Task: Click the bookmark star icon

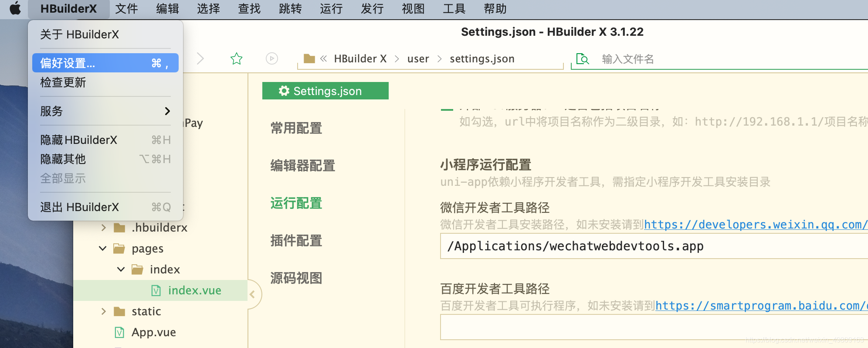Action: [x=237, y=58]
